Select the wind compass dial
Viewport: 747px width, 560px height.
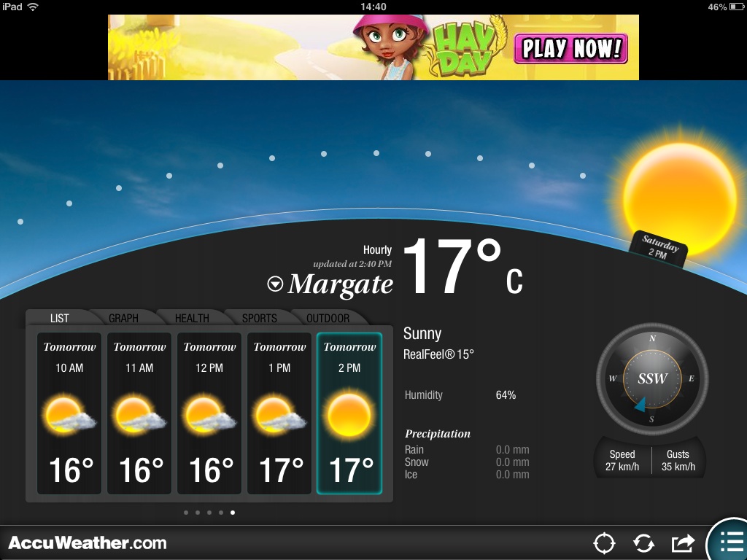click(652, 379)
